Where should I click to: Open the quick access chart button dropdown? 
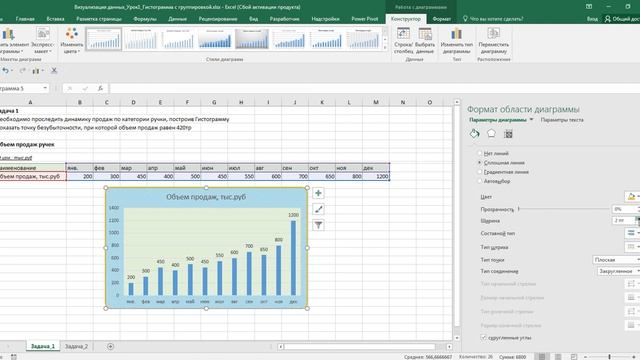[x=43, y=71]
